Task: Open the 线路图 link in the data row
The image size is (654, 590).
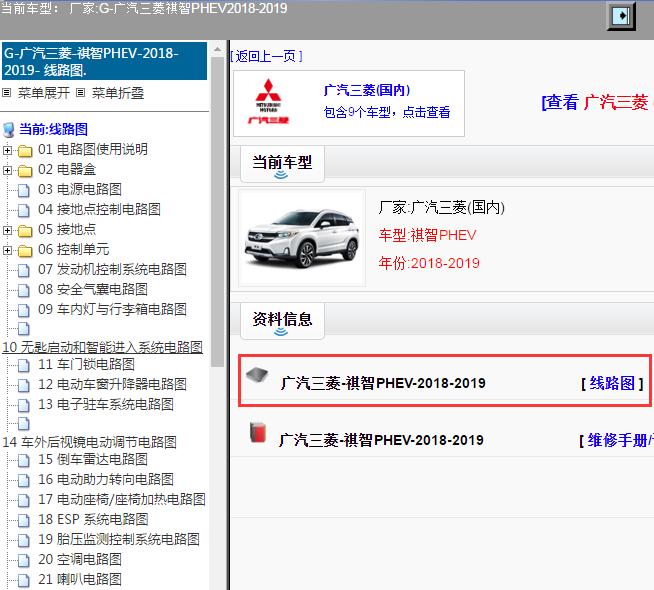Action: point(612,383)
